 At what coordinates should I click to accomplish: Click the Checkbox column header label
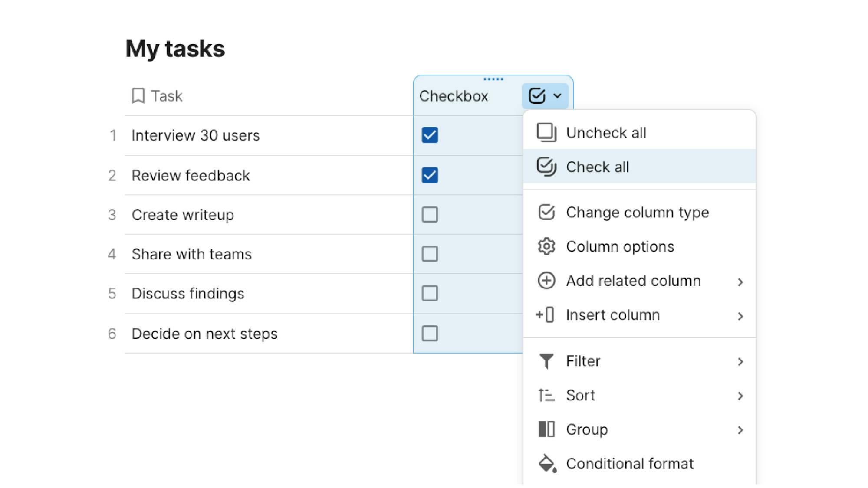pos(454,96)
